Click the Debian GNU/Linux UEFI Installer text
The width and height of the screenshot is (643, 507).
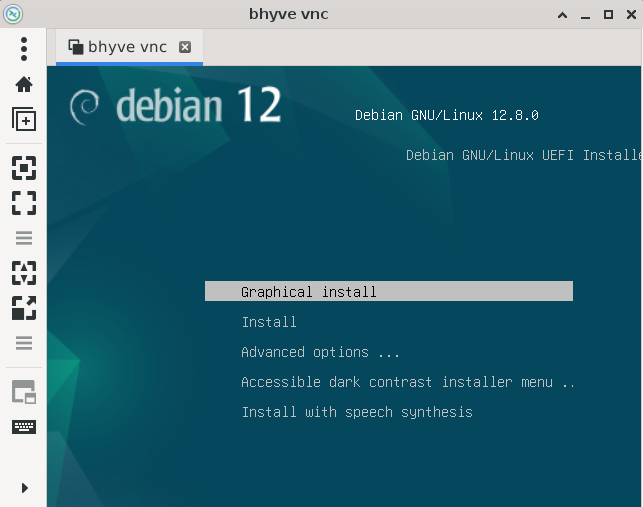(524, 155)
